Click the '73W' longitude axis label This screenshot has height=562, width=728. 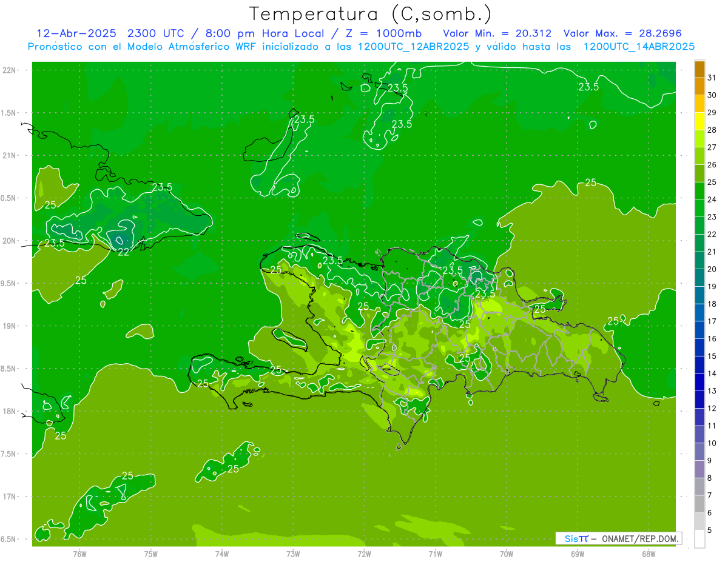coord(293,555)
